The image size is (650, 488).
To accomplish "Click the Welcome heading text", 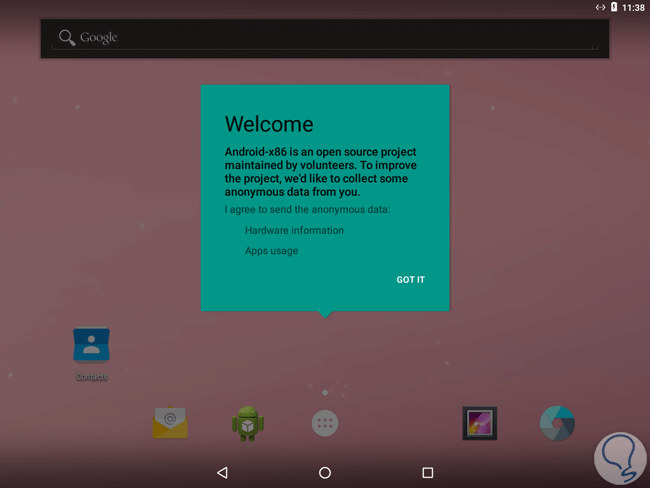I will click(x=269, y=124).
